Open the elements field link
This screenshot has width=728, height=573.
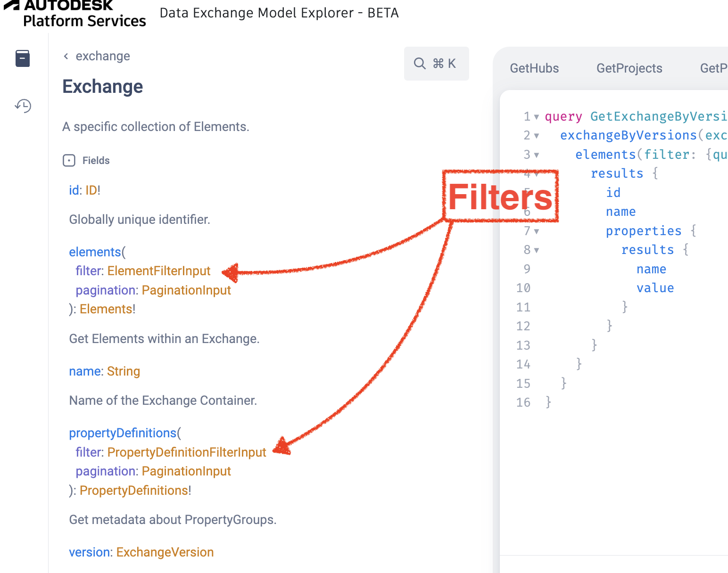[x=95, y=252]
